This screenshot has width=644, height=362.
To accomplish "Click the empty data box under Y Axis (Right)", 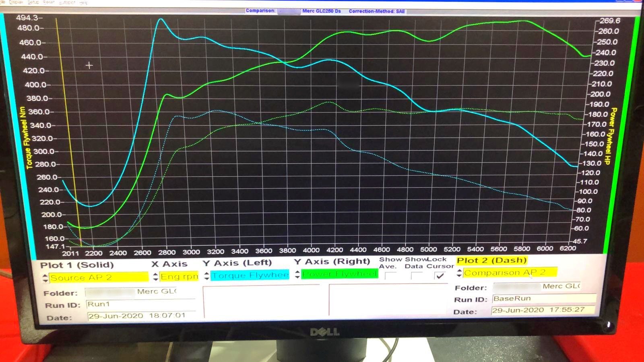I will point(388,300).
